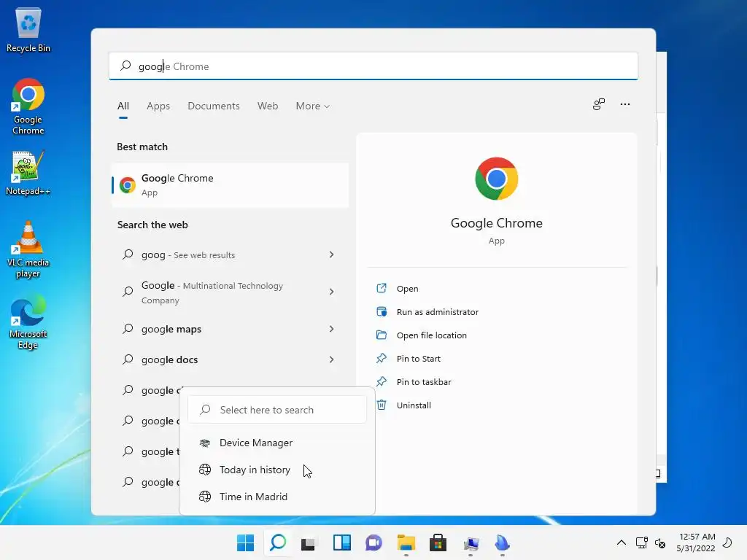Click the Chrome icon in best match row
Screen dimensions: 747x560
click(127, 184)
